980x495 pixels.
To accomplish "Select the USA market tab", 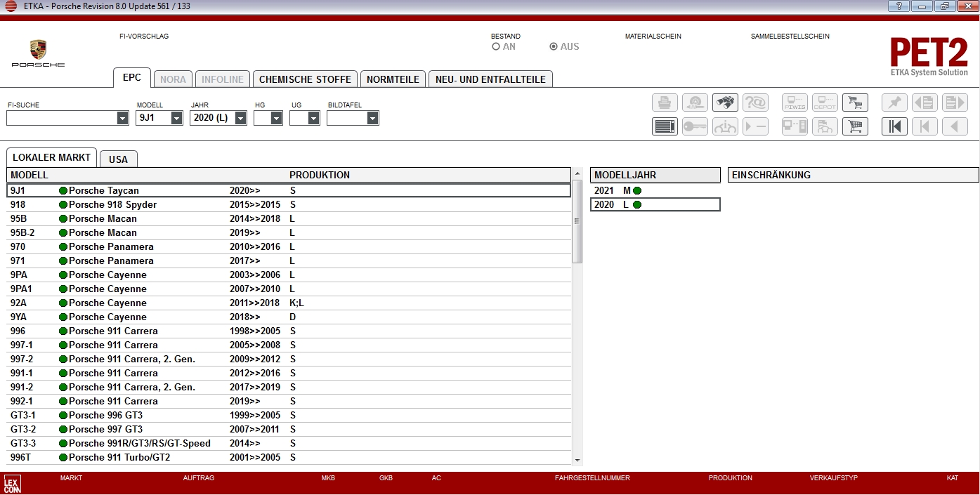I will point(118,159).
